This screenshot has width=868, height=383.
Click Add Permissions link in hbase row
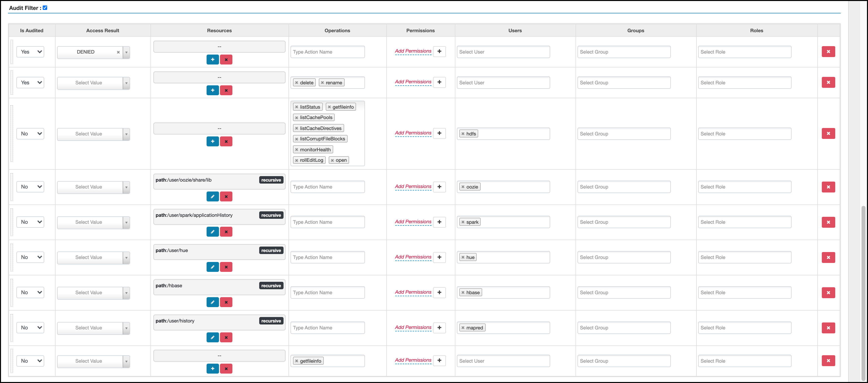tap(413, 292)
